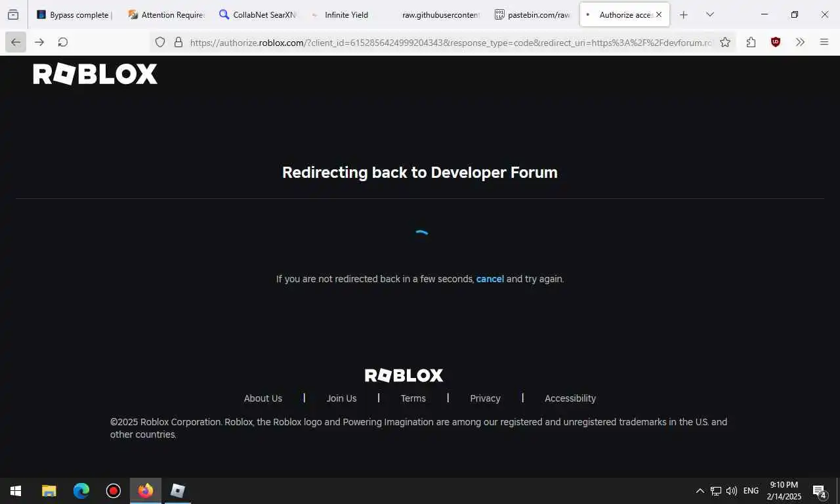Open File Explorer from the taskbar

tap(49, 491)
